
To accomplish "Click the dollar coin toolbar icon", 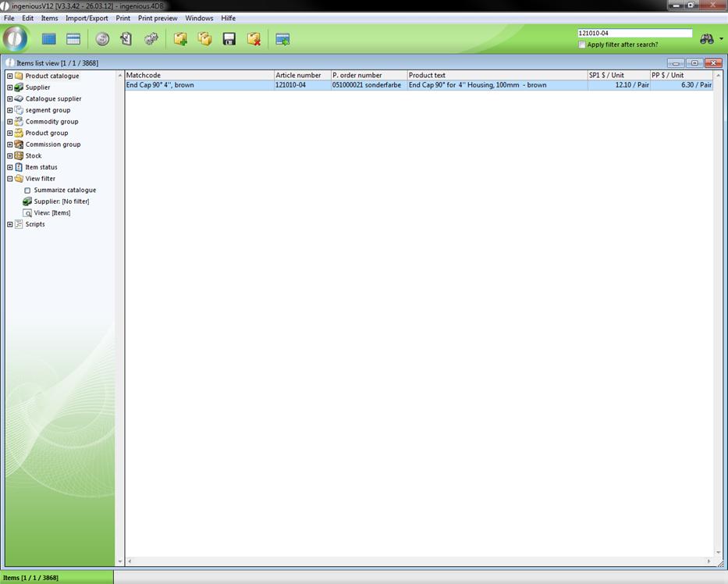I will point(102,39).
